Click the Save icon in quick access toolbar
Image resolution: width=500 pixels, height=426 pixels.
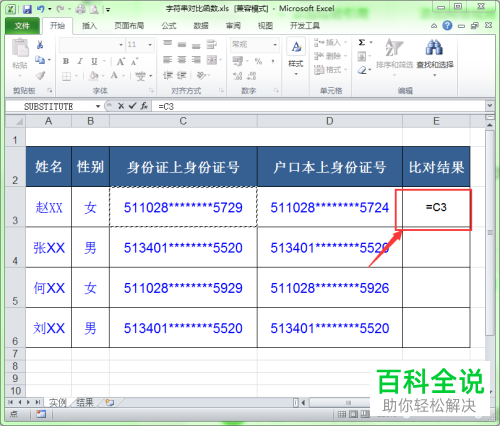click(27, 9)
